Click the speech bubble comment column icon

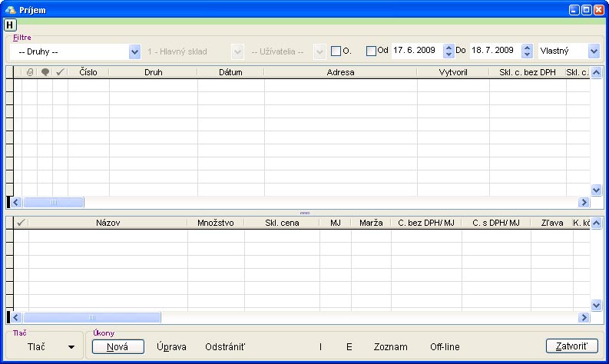point(45,72)
